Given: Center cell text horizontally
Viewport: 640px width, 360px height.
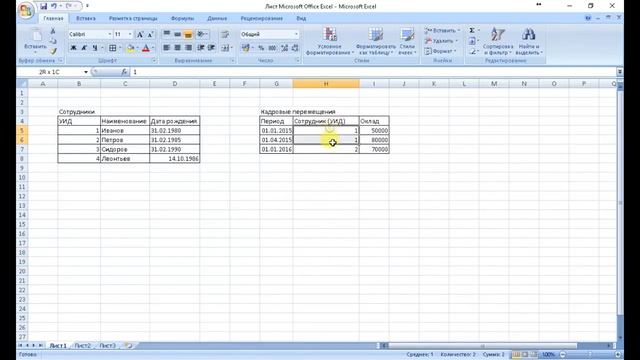Looking at the screenshot, I should pos(177,48).
